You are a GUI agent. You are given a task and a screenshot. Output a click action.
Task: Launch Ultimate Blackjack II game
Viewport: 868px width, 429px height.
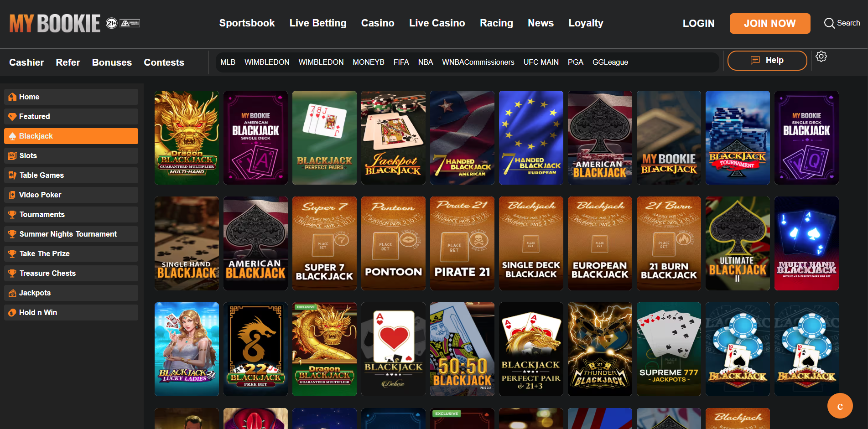tap(738, 243)
